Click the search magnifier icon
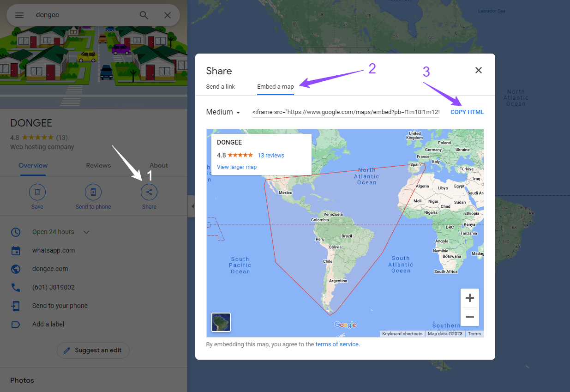The image size is (570, 392). (144, 15)
